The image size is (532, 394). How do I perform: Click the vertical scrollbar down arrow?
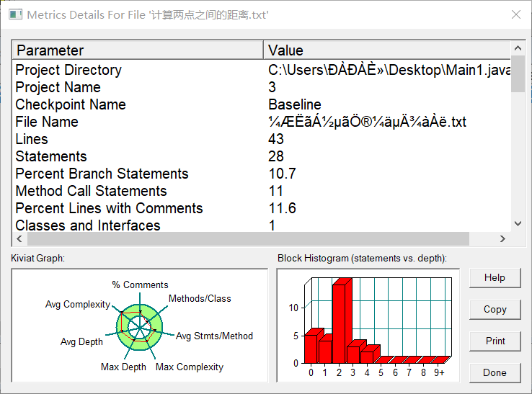(518, 223)
